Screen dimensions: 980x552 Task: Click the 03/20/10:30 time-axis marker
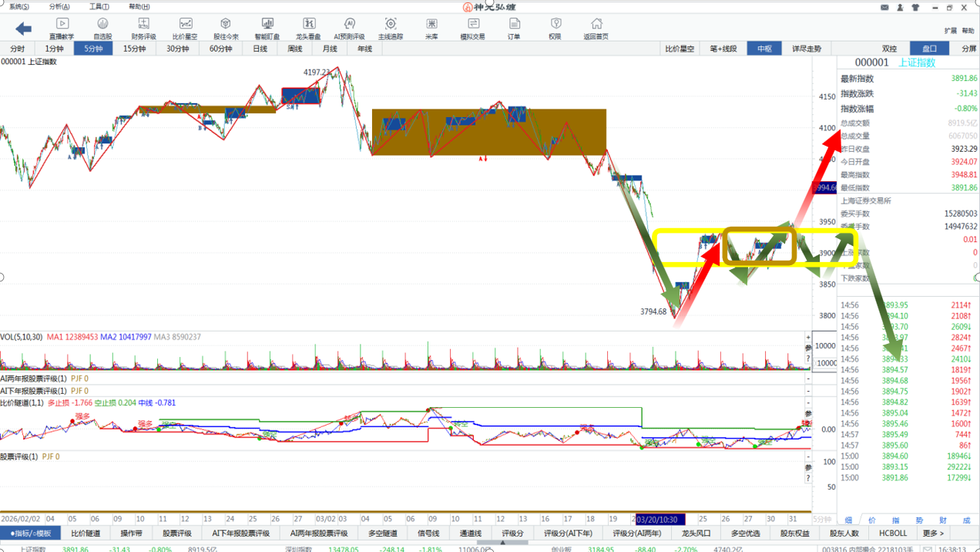tap(657, 520)
